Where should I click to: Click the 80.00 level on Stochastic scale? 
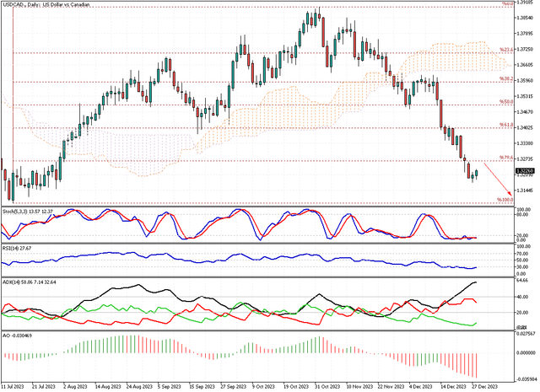(523, 214)
